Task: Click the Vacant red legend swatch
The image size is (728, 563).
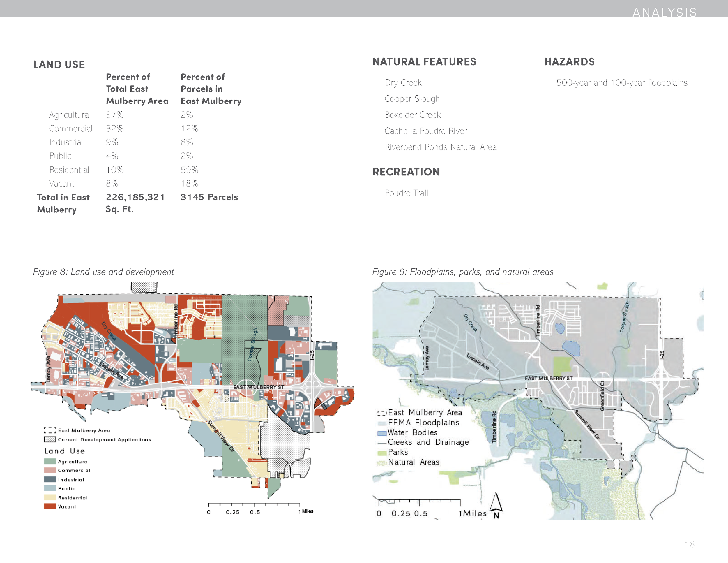Action: point(50,506)
